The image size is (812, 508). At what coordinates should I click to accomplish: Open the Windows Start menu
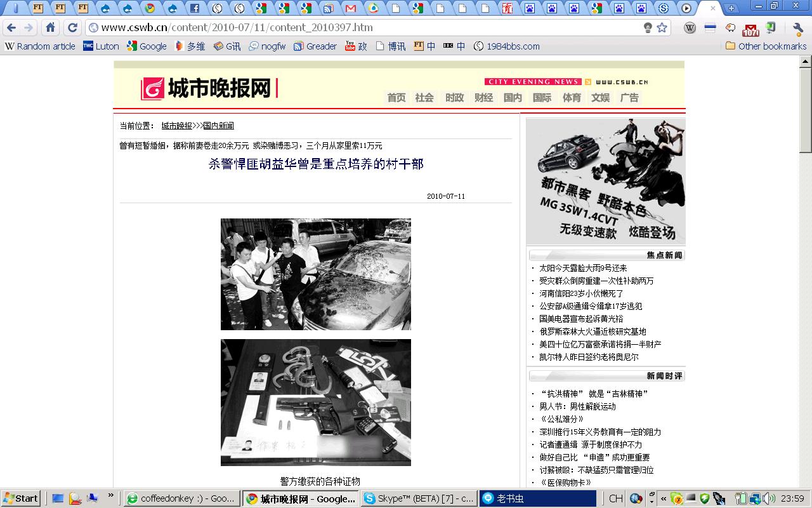point(21,498)
